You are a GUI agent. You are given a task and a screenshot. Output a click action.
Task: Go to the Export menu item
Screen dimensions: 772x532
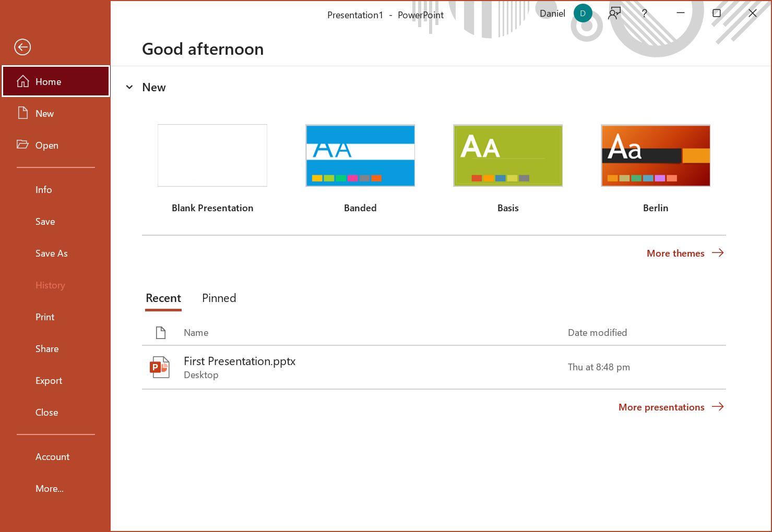click(49, 381)
